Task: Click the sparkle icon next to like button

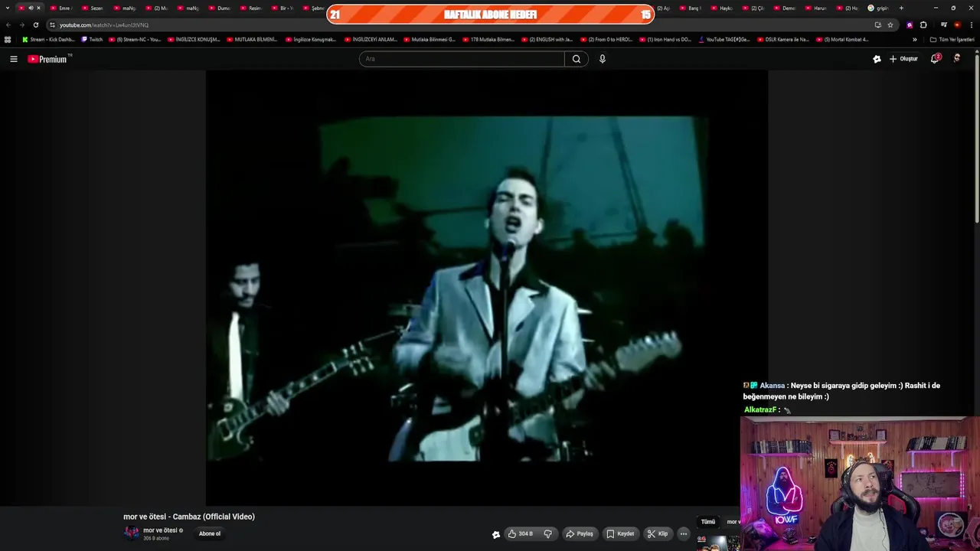Action: point(495,534)
